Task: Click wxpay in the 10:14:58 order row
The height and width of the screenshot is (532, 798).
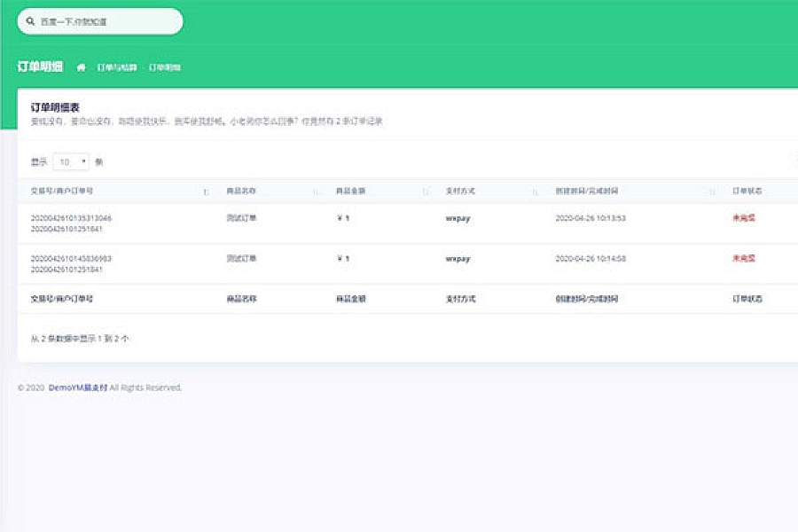Action: click(x=458, y=259)
